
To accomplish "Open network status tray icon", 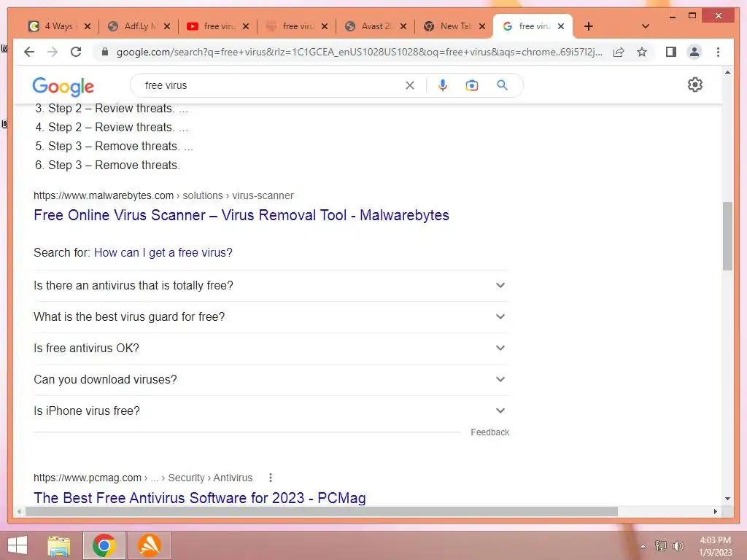I will coord(661,546).
